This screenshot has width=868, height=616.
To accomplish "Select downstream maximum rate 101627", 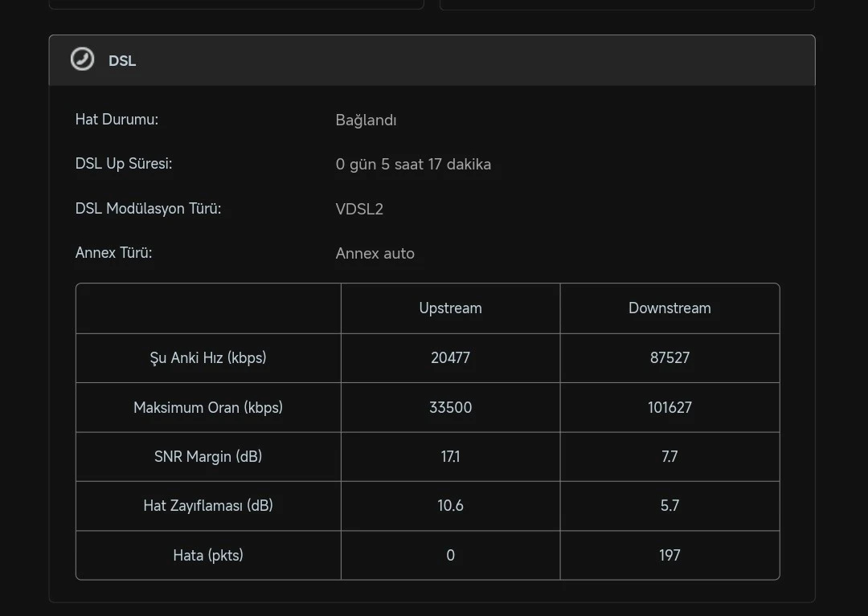I will tap(669, 407).
